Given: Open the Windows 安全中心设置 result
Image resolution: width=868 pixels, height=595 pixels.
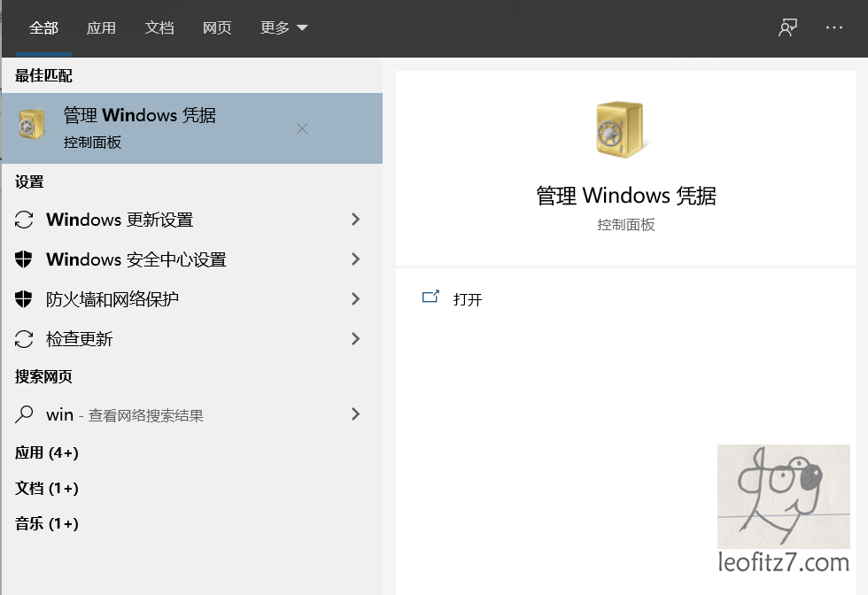Looking at the screenshot, I should tap(192, 259).
